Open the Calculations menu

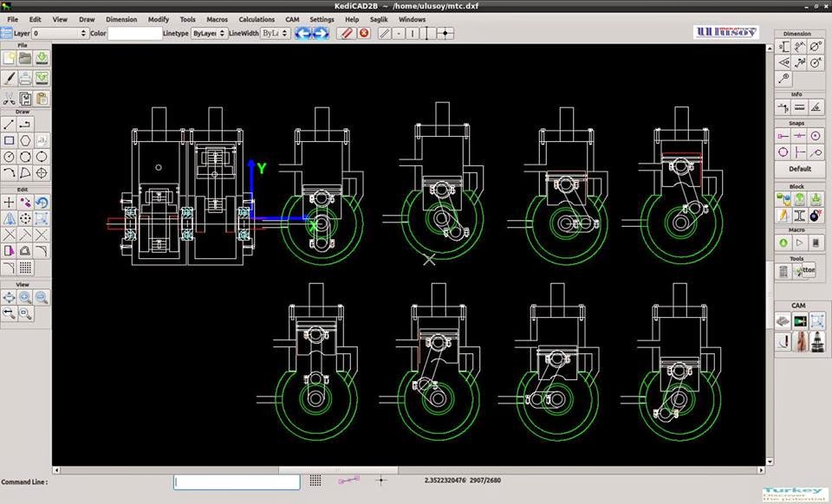257,19
